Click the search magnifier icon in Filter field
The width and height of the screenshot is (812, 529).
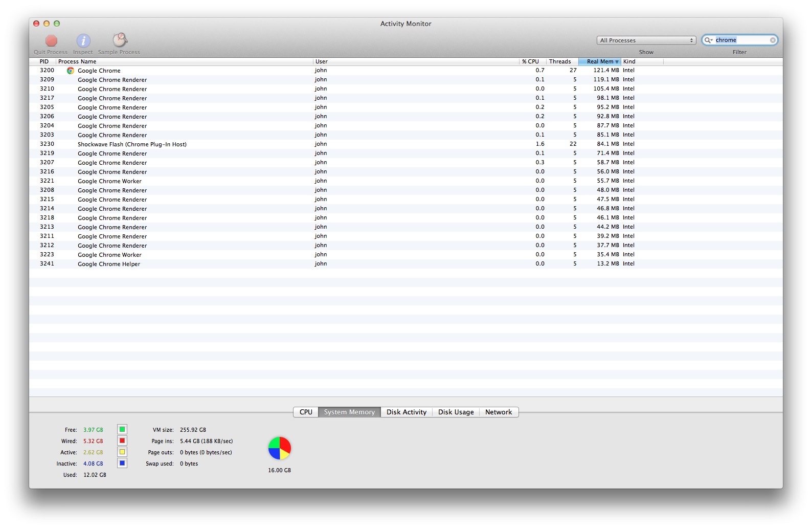[708, 40]
